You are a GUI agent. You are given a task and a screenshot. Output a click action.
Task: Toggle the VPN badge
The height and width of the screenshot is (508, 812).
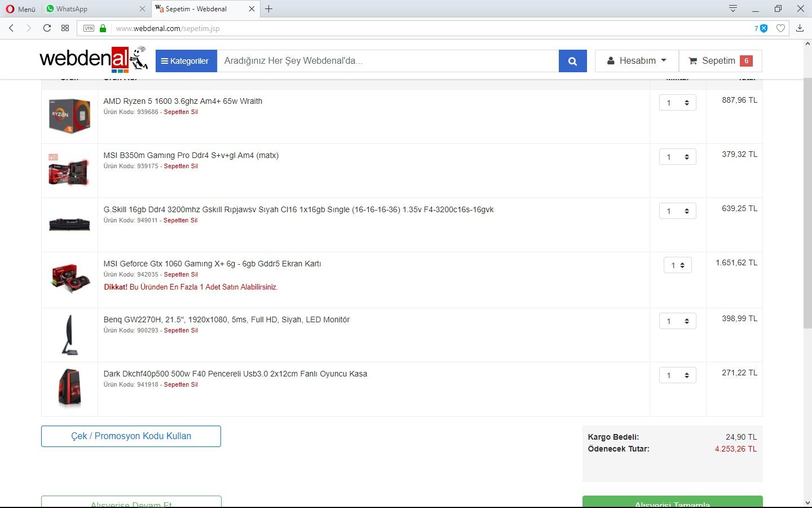pos(89,28)
